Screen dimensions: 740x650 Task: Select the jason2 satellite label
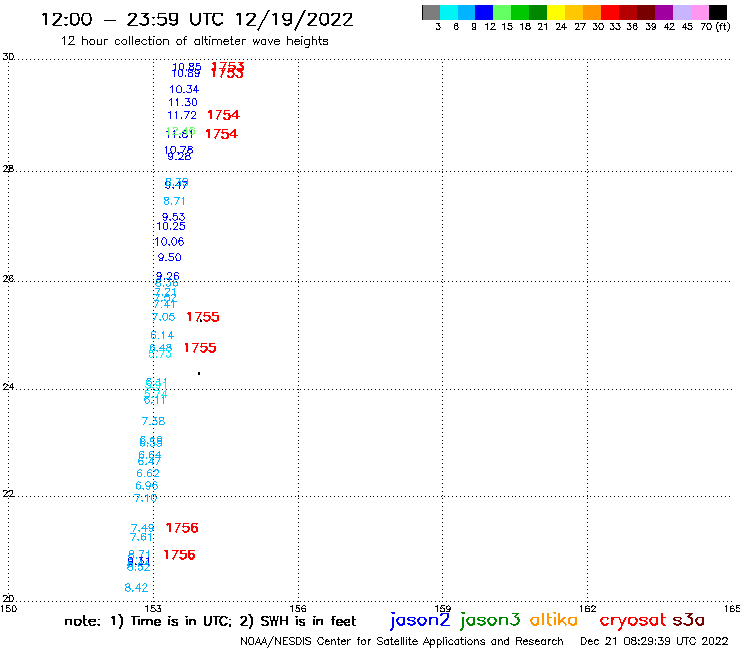[420, 620]
